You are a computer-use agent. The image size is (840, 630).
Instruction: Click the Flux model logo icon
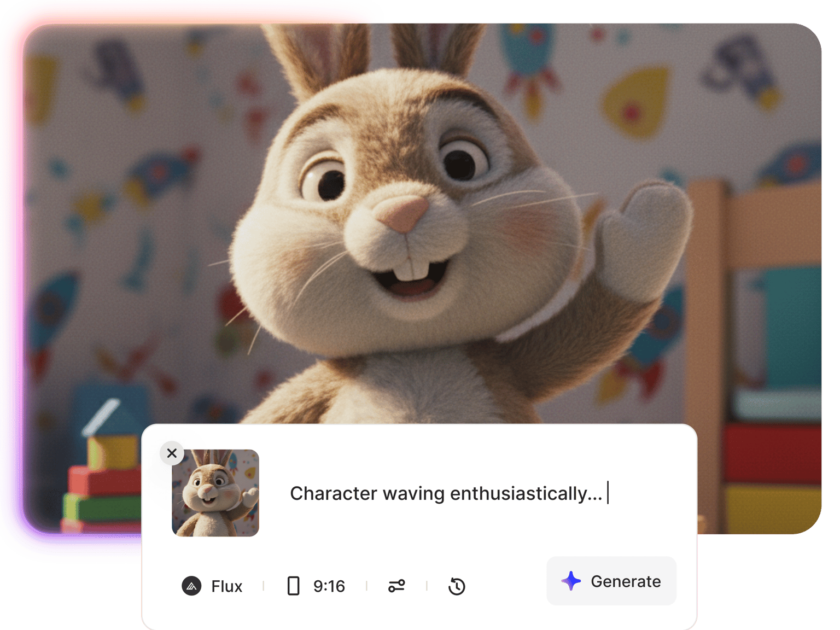pos(191,586)
